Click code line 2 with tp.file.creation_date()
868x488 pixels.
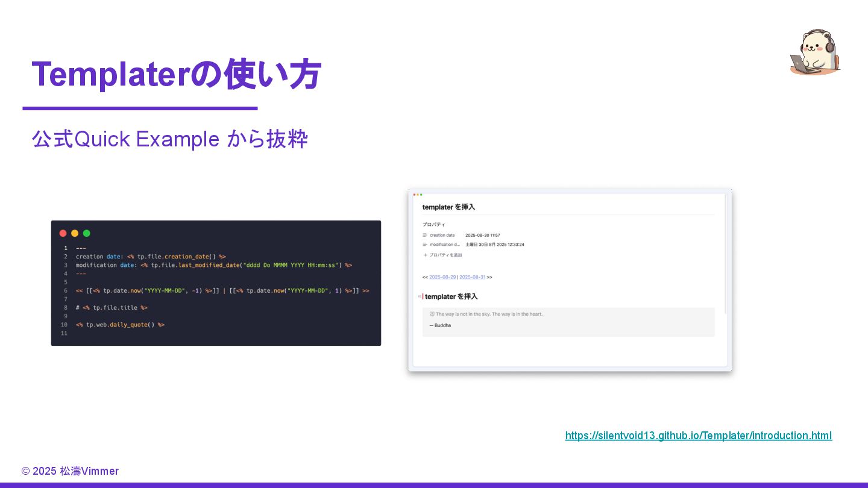tap(151, 257)
